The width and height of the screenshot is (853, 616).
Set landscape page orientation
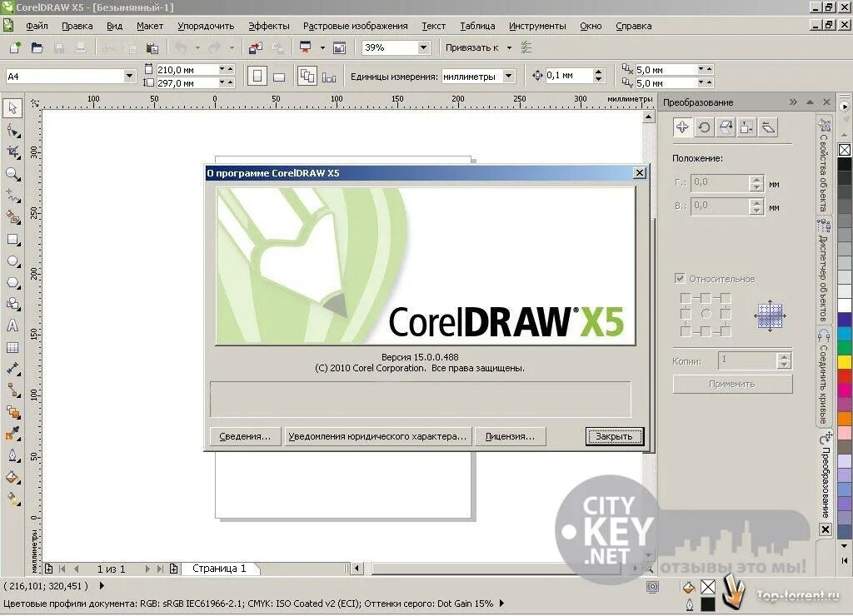click(x=279, y=76)
